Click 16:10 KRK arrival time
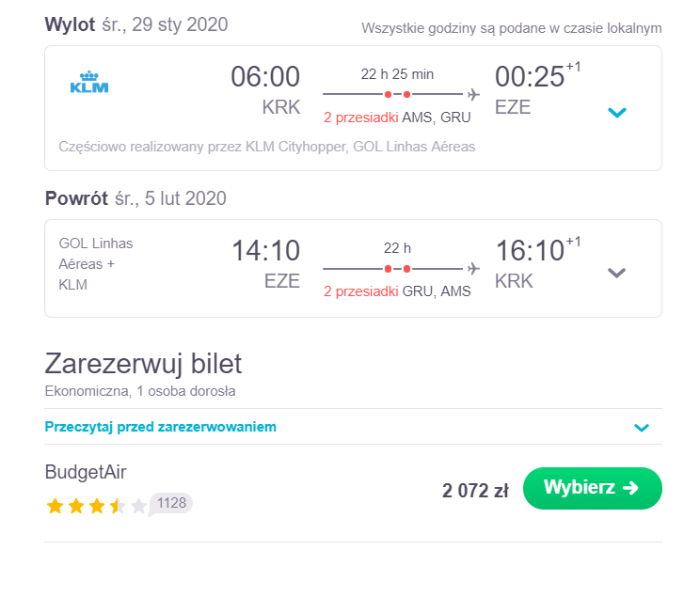The width and height of the screenshot is (700, 597). (530, 251)
